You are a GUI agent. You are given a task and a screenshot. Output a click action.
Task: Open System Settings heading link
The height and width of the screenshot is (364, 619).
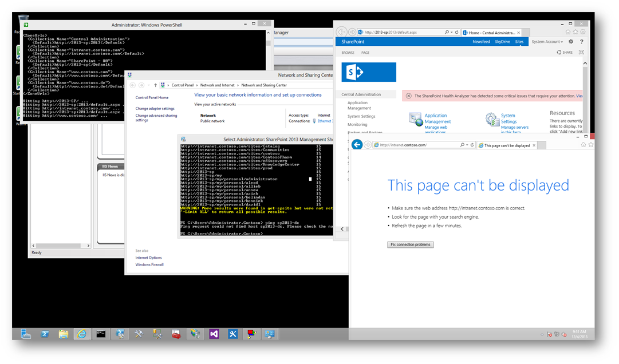pyautogui.click(x=509, y=118)
